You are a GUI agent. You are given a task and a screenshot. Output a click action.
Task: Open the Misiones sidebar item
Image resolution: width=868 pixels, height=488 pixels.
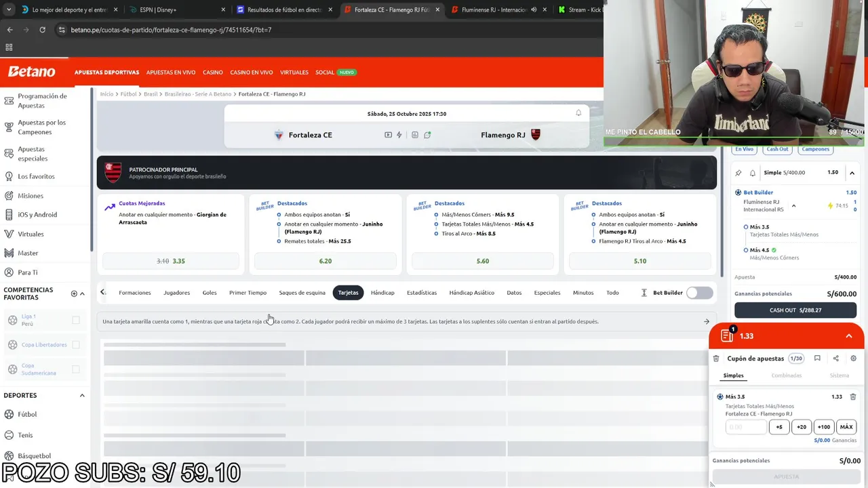click(31, 196)
